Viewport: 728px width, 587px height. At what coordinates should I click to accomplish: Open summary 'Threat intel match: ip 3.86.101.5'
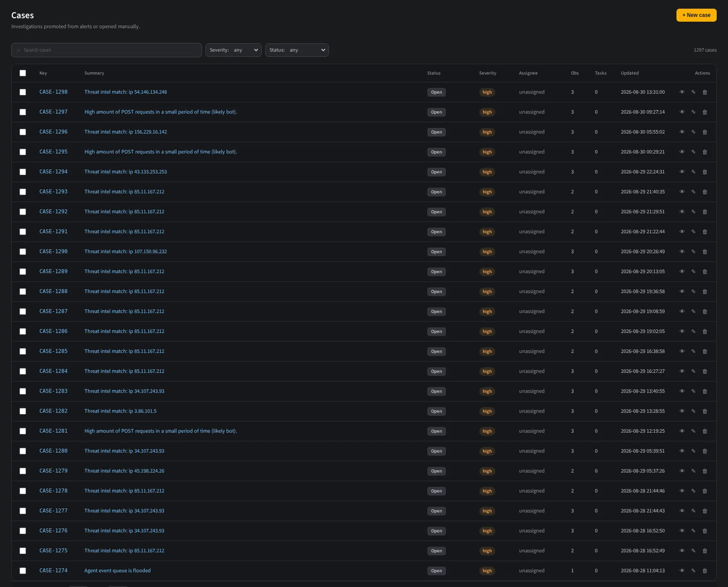[120, 411]
